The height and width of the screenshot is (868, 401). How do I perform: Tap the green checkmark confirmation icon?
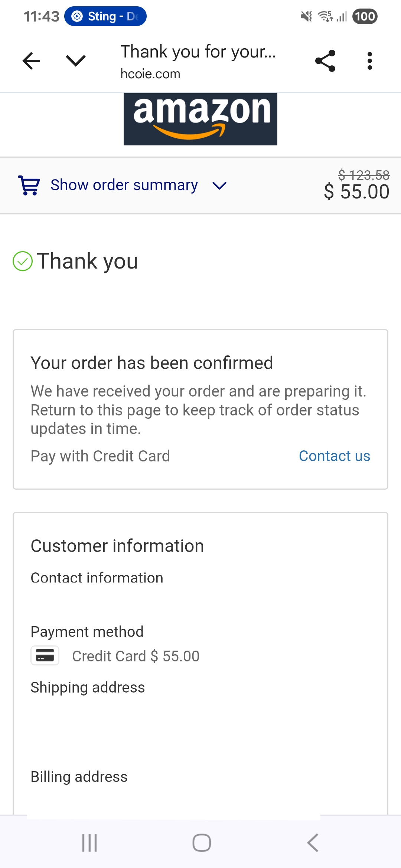coord(23,261)
